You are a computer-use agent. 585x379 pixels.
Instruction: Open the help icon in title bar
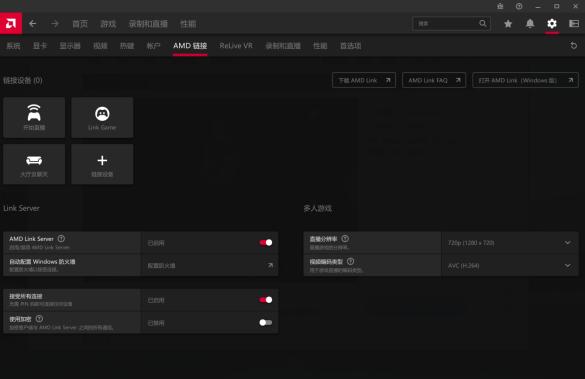click(x=519, y=6)
